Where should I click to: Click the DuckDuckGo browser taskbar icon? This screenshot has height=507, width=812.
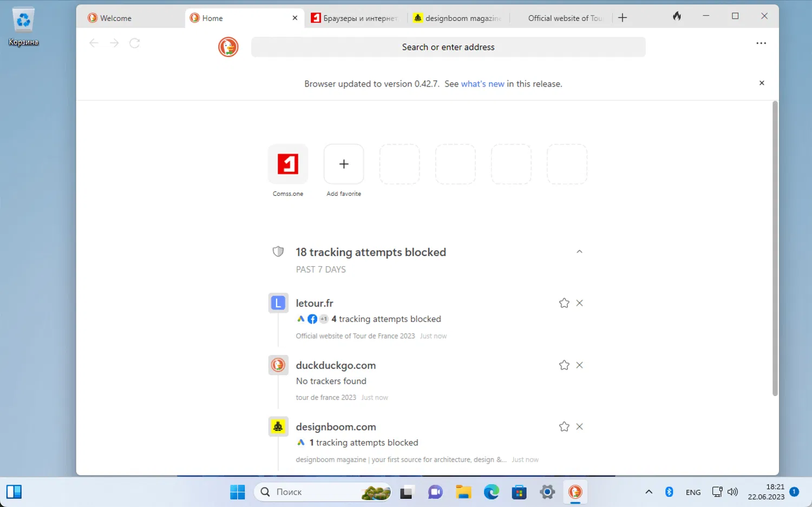575,492
